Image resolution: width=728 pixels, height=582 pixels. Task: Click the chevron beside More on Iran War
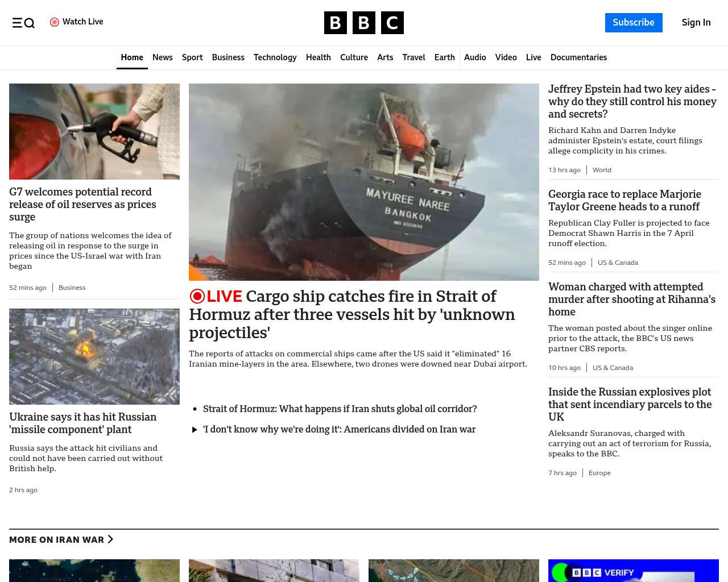tap(110, 539)
